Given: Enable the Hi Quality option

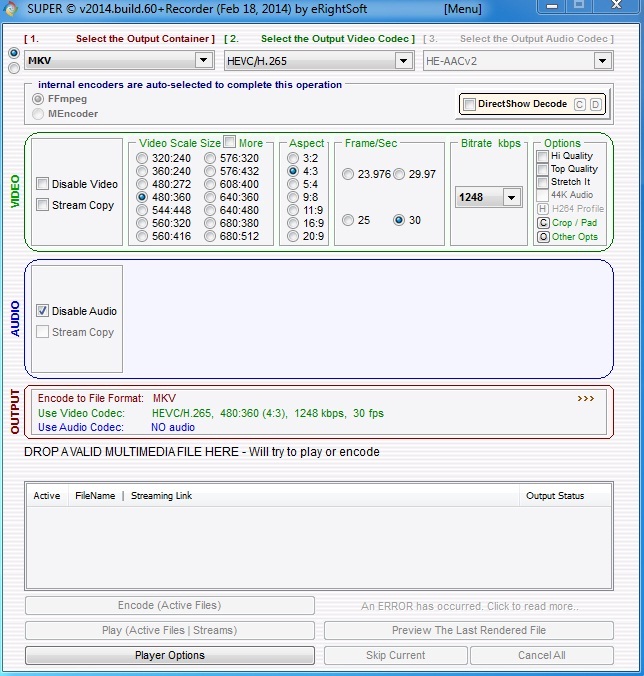Looking at the screenshot, I should pos(543,156).
